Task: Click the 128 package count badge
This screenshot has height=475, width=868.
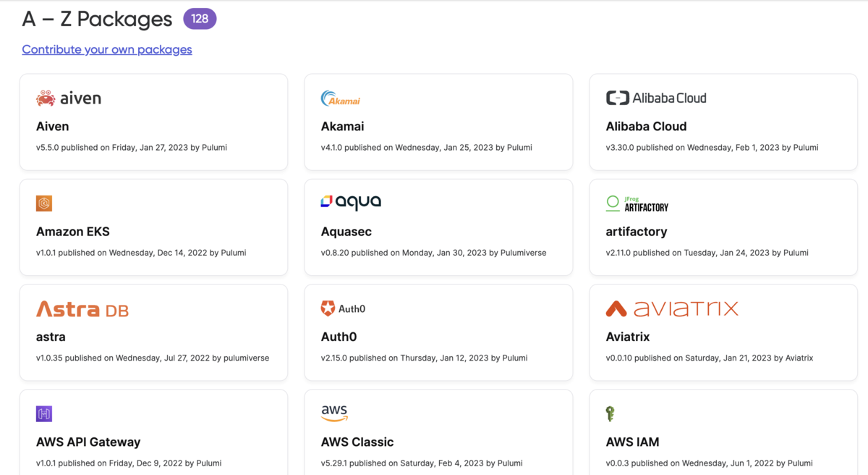Action: pos(200,19)
